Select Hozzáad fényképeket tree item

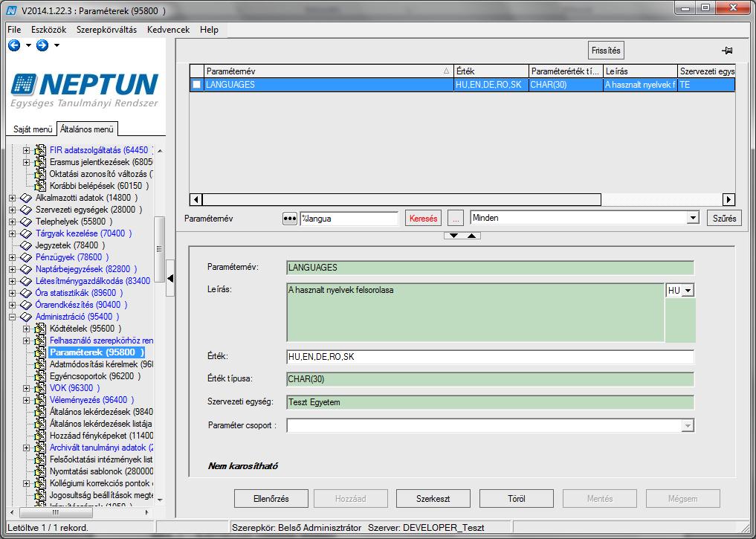101,436
